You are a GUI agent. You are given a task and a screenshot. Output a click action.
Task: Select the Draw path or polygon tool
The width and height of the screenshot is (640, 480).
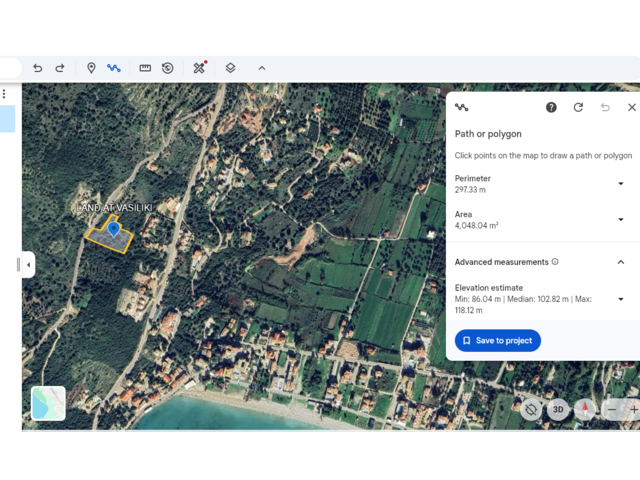click(x=114, y=68)
